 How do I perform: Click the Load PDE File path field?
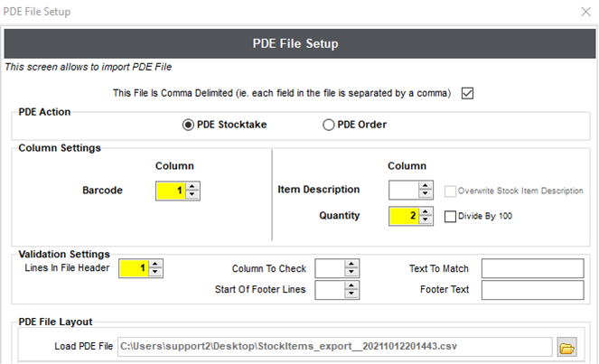pos(334,347)
